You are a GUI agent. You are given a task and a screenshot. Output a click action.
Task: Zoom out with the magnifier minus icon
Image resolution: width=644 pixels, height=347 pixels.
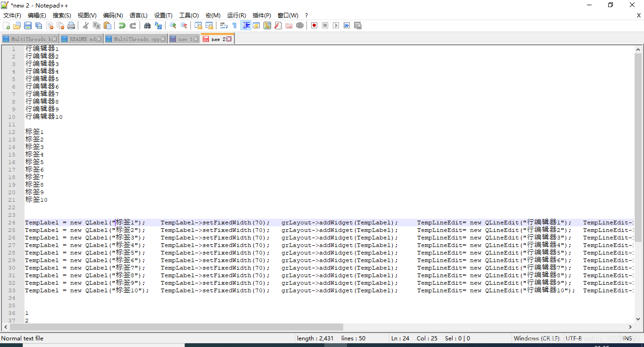[184, 25]
